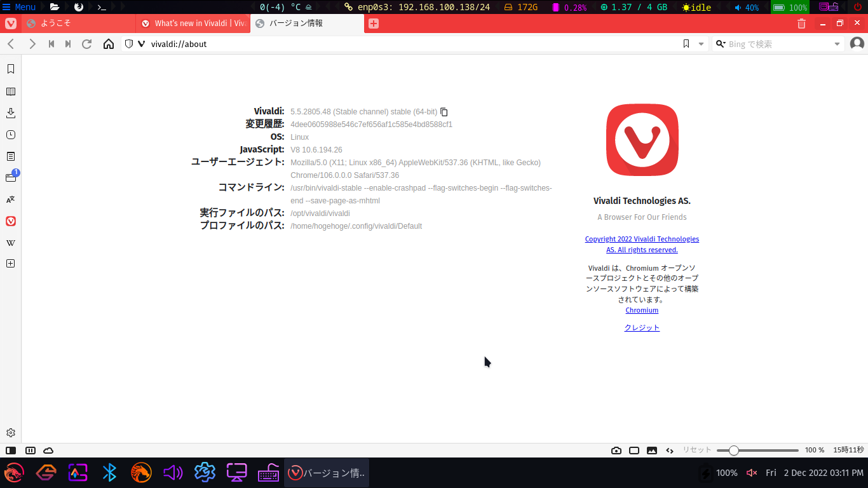Select the バージョン情報 tab

308,24
